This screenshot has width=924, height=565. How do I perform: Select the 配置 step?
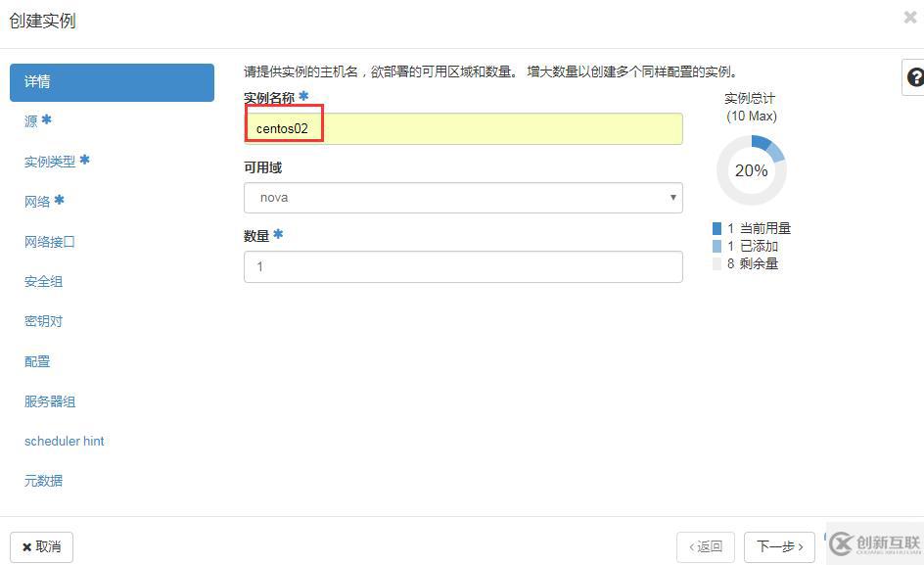tap(37, 361)
